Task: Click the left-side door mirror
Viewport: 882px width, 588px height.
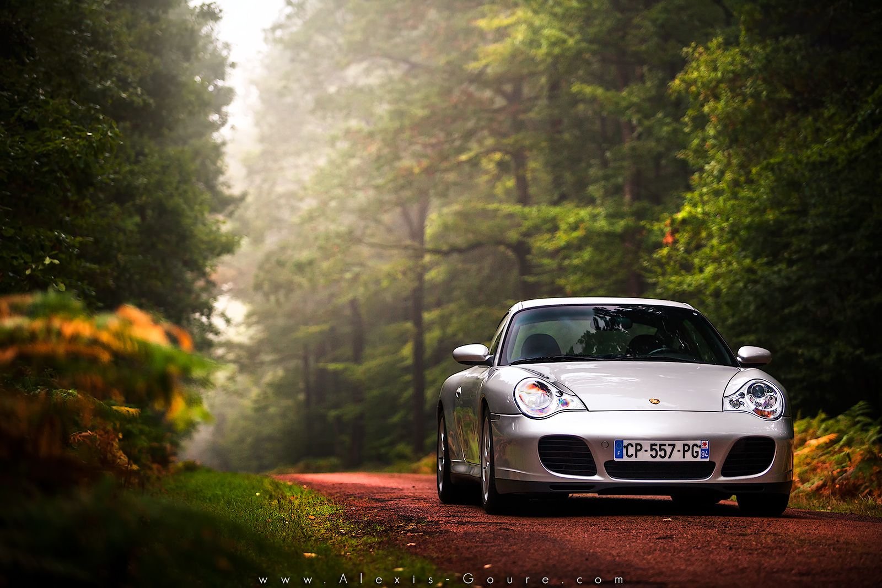Action: [x=471, y=353]
